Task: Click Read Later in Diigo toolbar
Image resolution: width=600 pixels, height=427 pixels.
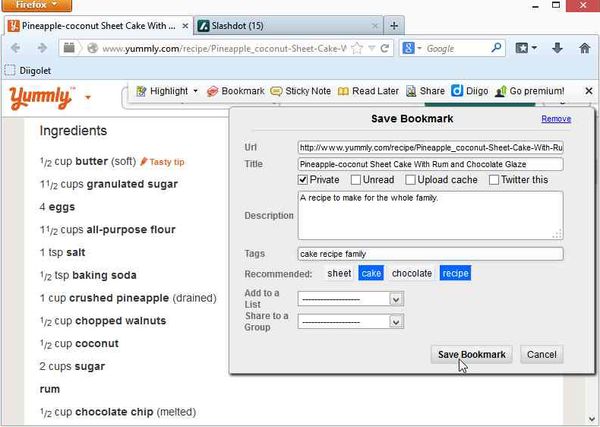Action: pyautogui.click(x=368, y=91)
